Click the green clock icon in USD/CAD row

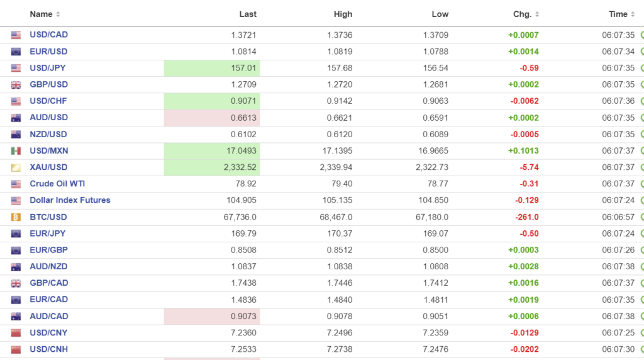[641, 35]
